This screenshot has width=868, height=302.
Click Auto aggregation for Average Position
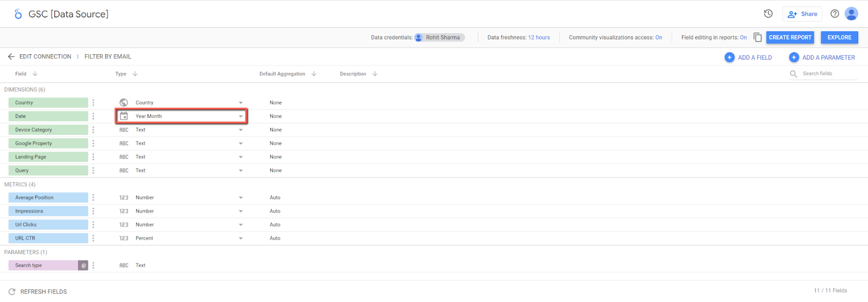(x=275, y=197)
